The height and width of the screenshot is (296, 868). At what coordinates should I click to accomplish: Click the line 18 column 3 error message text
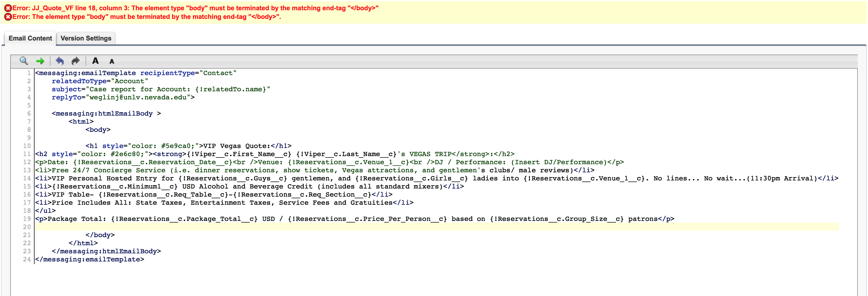(135, 8)
